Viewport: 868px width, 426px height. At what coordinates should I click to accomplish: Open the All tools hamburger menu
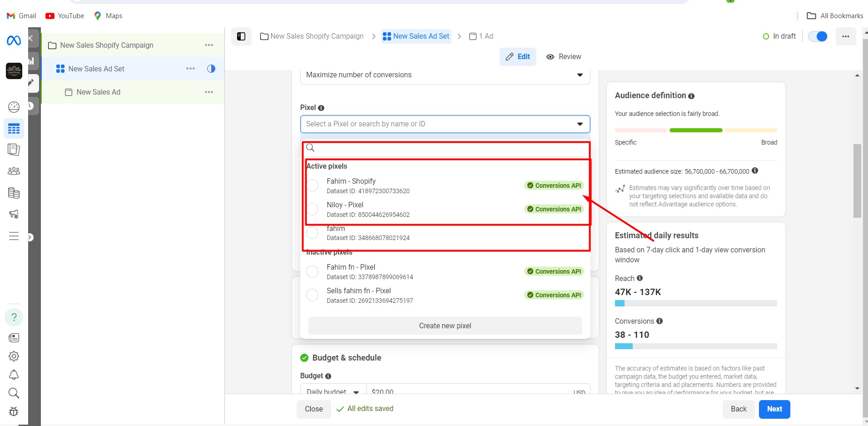point(14,236)
